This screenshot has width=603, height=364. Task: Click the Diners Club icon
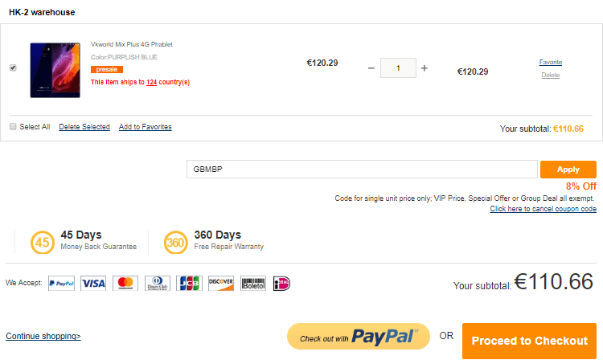[x=158, y=284]
